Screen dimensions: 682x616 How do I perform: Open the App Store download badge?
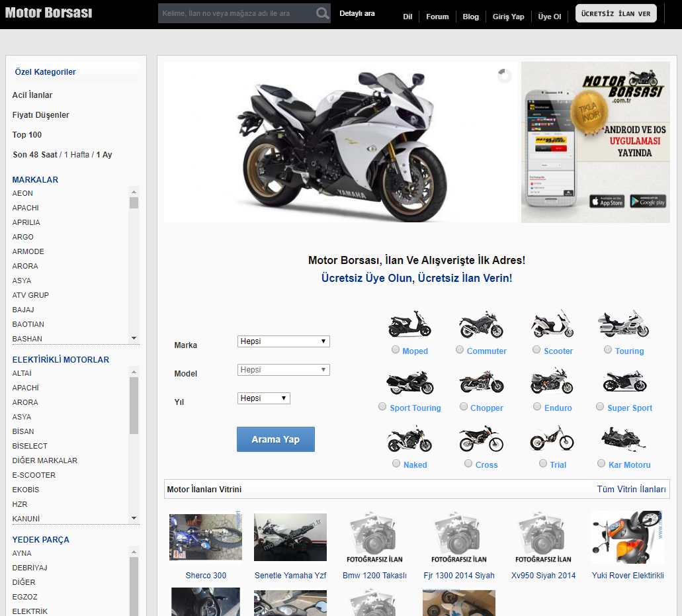[607, 201]
